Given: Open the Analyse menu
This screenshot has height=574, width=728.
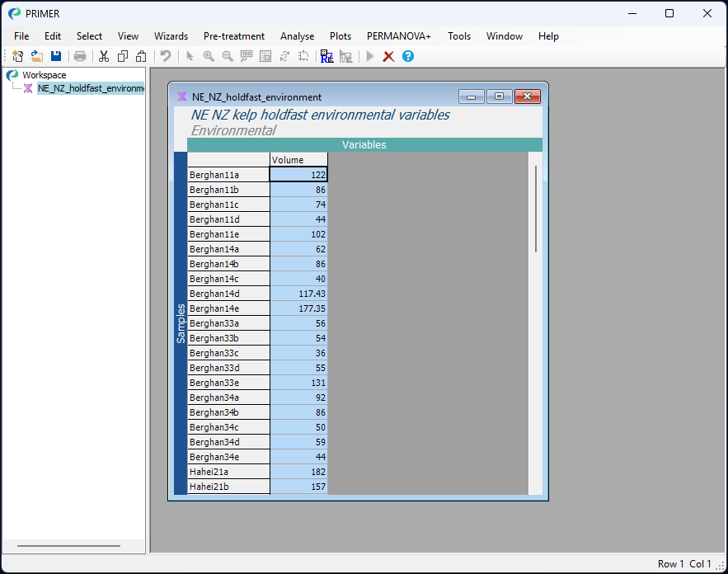Looking at the screenshot, I should click(297, 36).
